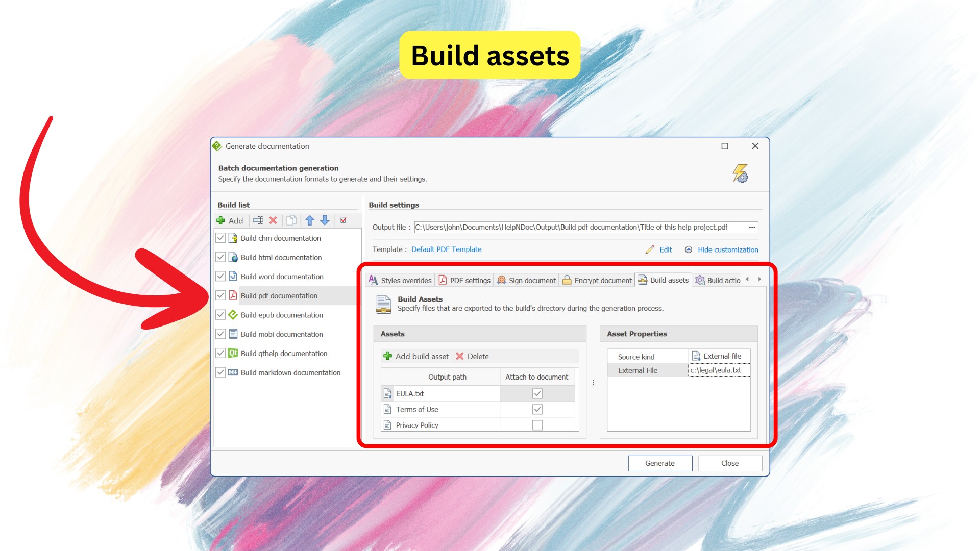Check Attach to document for Privacy Policy
The height and width of the screenshot is (551, 980).
coord(537,425)
